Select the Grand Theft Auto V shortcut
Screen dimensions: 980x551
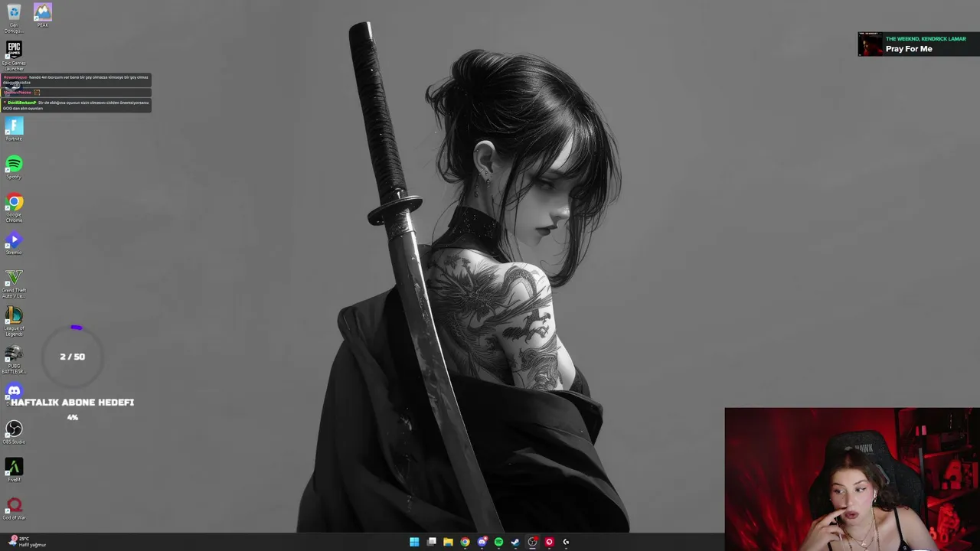click(x=14, y=284)
